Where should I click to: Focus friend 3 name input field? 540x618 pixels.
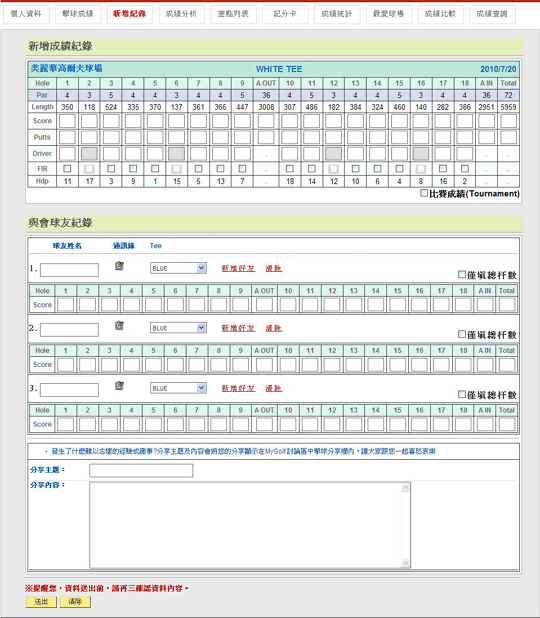click(x=69, y=390)
